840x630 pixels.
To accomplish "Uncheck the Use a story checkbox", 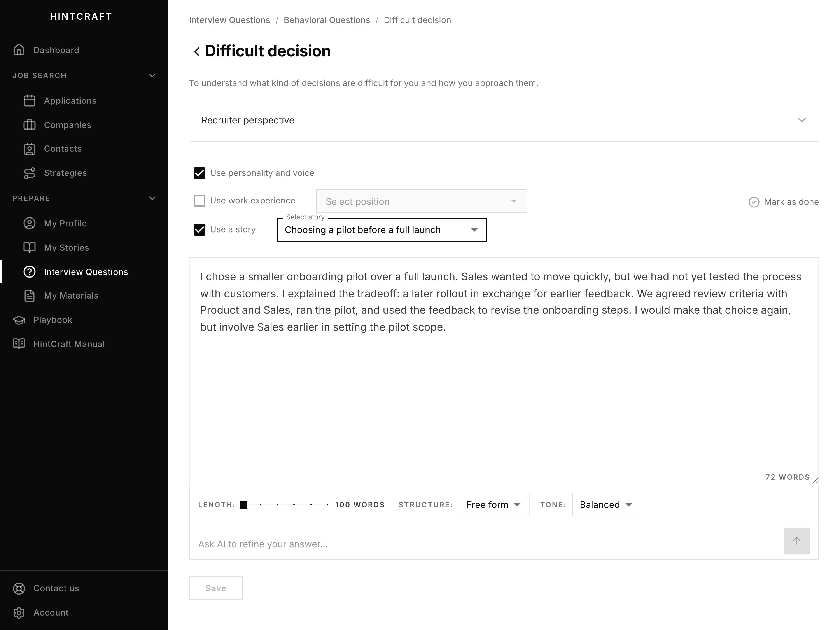I will (199, 230).
